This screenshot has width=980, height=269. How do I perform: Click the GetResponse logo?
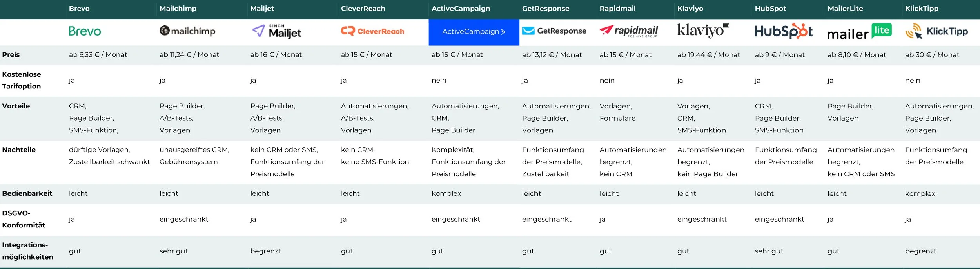554,31
